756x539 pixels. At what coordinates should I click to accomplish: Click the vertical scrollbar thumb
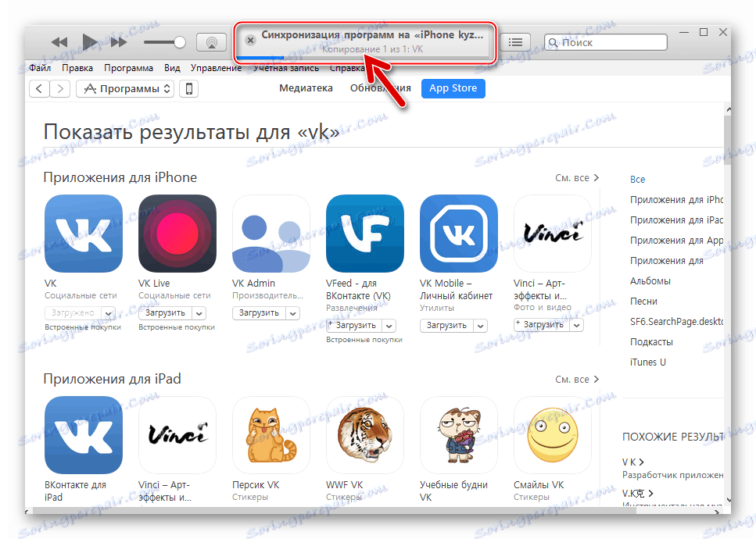(x=728, y=140)
